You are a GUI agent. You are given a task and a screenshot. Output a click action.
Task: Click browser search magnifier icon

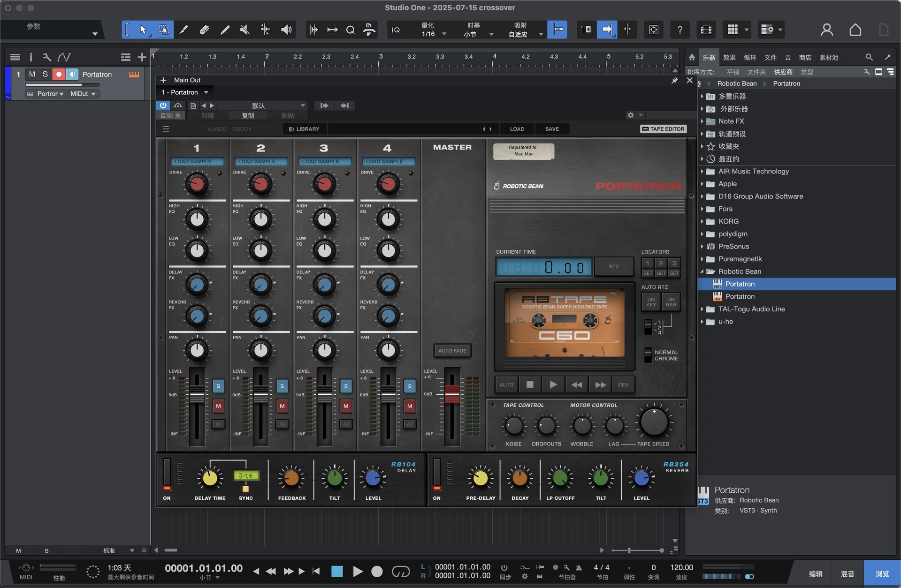coord(869,57)
